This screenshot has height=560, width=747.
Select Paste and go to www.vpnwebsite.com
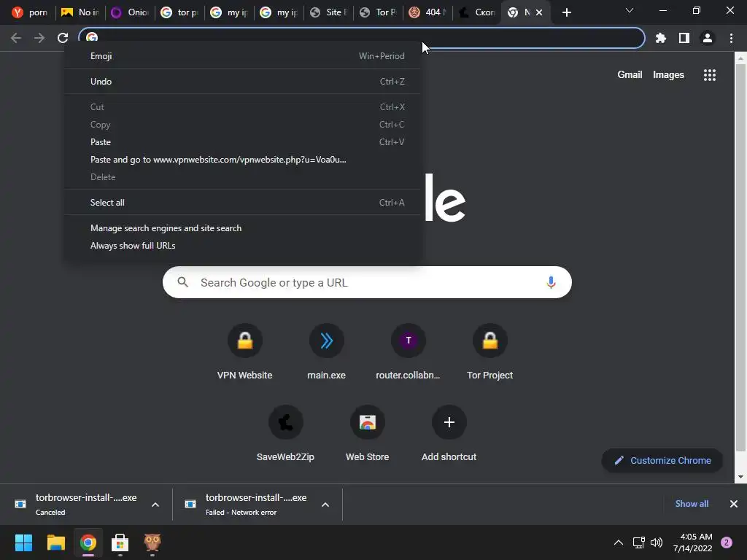(243, 160)
